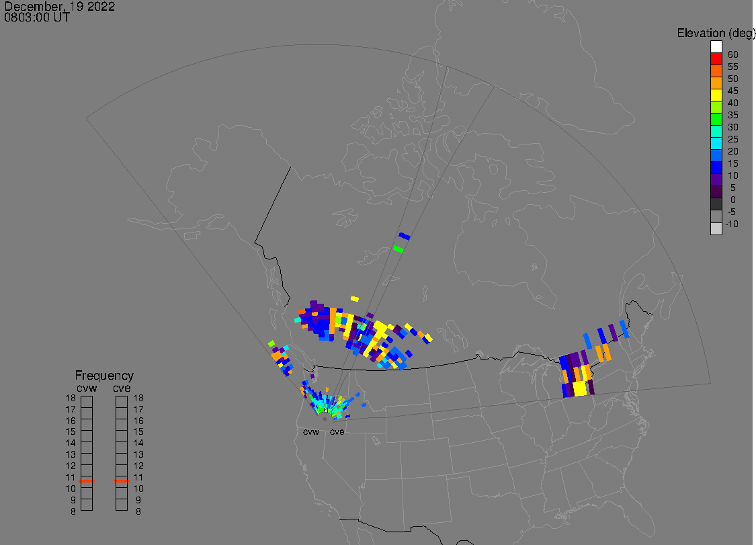This screenshot has height=545, width=756.
Task: Click the yellow 40–45 degree legend swatch
Action: coord(716,95)
